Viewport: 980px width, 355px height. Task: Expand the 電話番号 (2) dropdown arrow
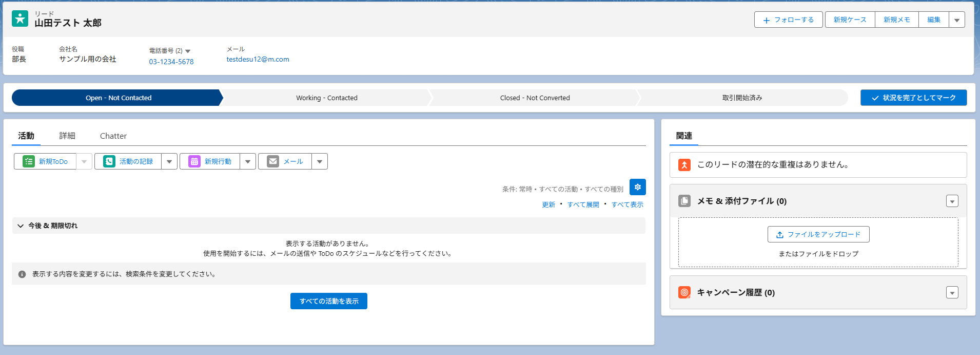[x=188, y=51]
